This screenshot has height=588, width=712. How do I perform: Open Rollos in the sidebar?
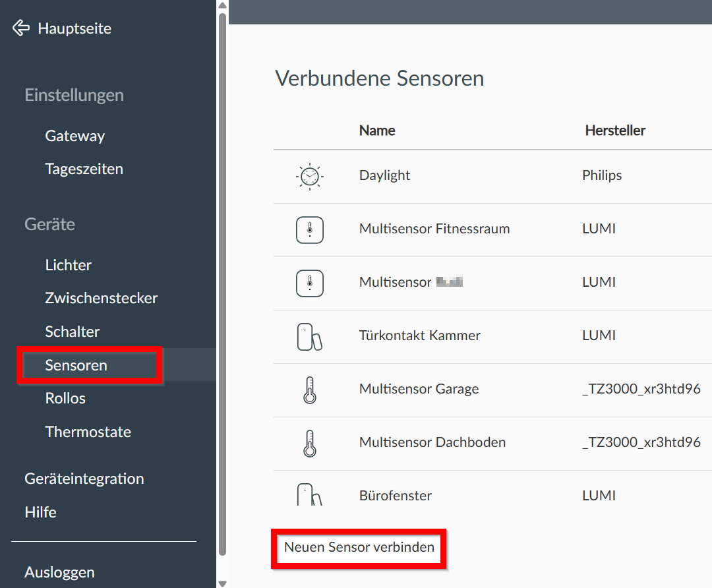[65, 398]
